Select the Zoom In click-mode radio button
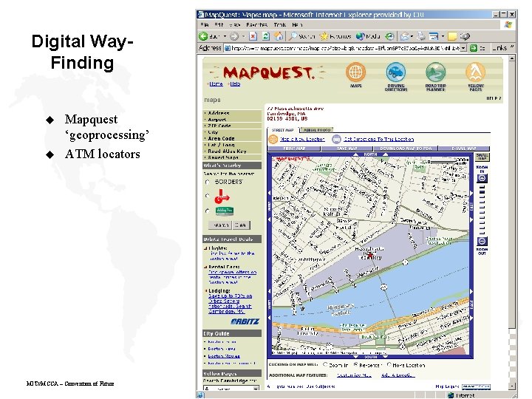The image size is (532, 399). 325,365
